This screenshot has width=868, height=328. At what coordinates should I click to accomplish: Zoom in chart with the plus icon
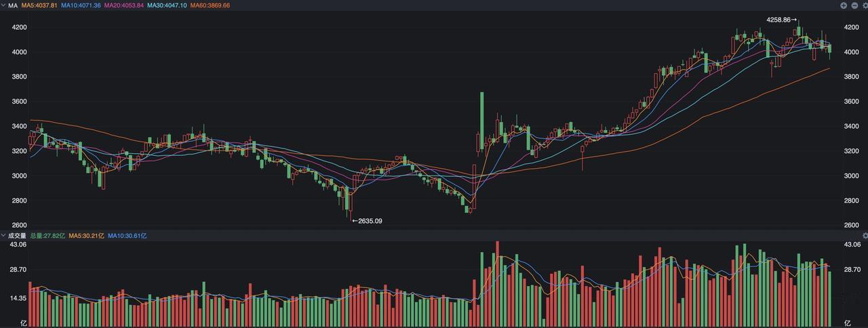[x=844, y=5]
